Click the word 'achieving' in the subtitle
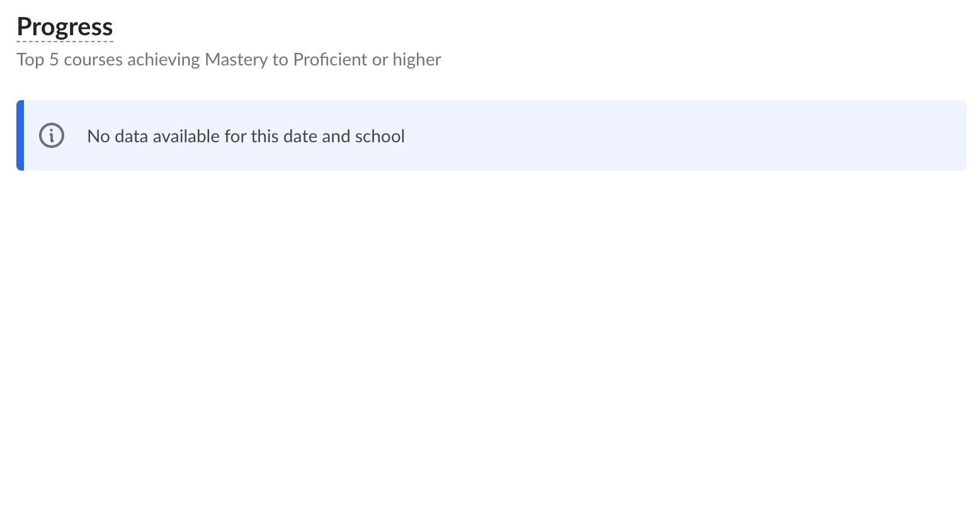The width and height of the screenshot is (980, 530). click(164, 59)
